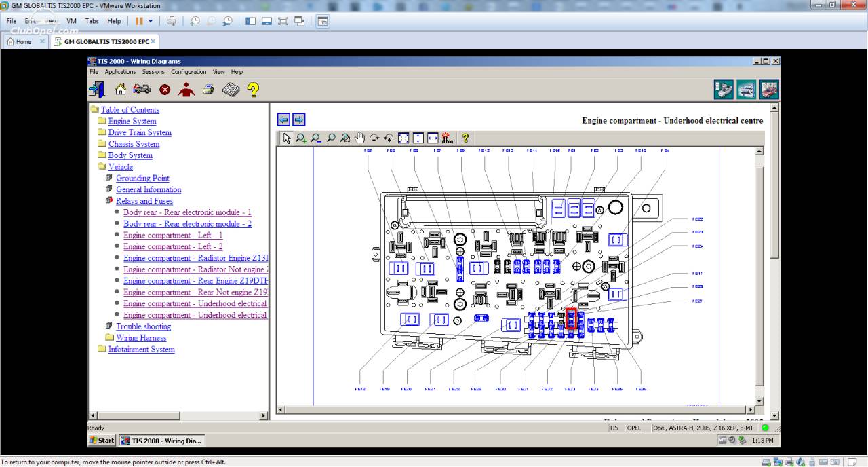
Task: Click the red person toolbar icon
Action: pos(186,90)
